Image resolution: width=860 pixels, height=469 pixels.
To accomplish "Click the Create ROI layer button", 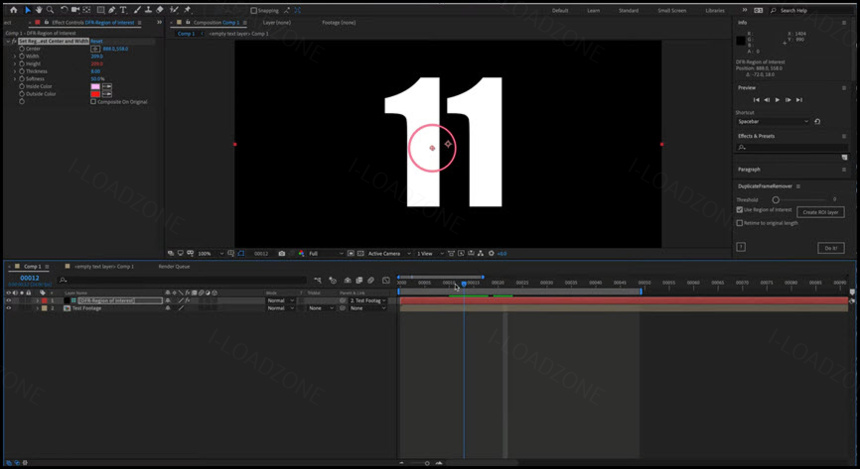I will pos(820,212).
